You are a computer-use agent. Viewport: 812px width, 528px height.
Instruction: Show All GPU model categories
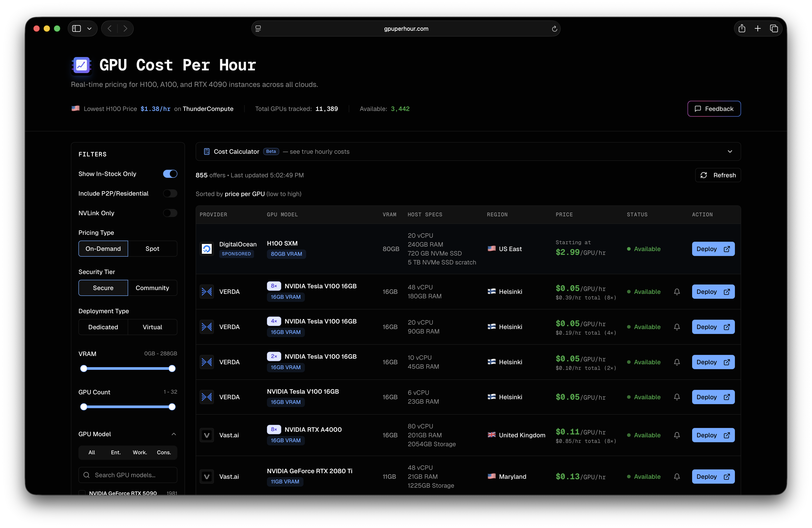(x=92, y=453)
